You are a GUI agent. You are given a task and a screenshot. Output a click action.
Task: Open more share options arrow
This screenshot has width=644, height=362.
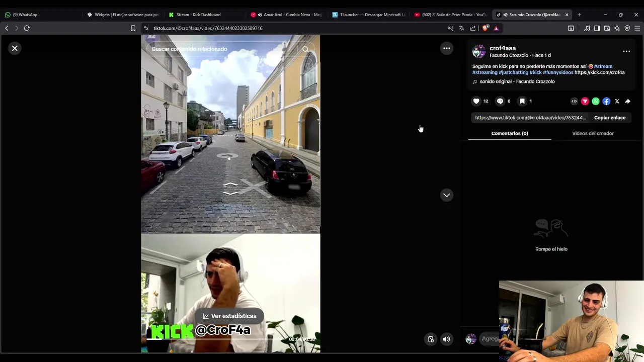[x=628, y=101]
